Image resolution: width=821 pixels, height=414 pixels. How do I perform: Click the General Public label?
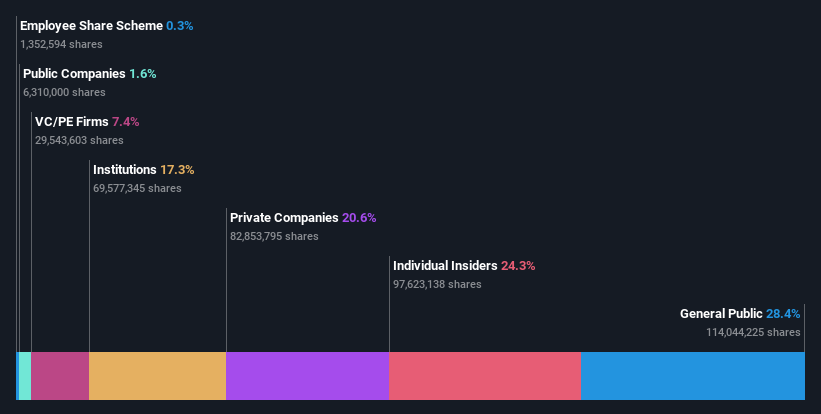(x=721, y=314)
